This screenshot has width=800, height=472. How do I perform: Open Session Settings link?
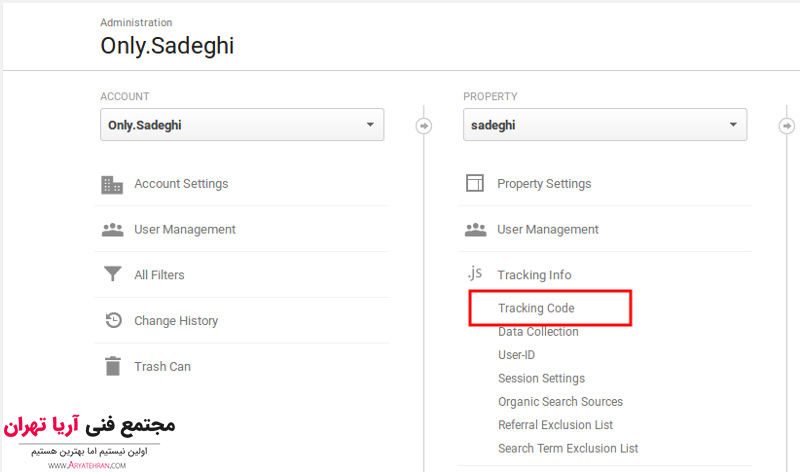pyautogui.click(x=541, y=378)
